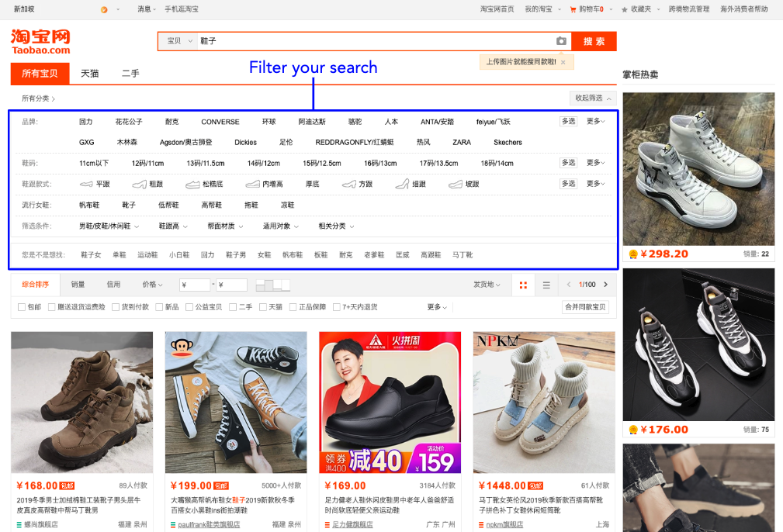Expand 更多 in the heel style row
This screenshot has width=783, height=532.
tap(596, 184)
